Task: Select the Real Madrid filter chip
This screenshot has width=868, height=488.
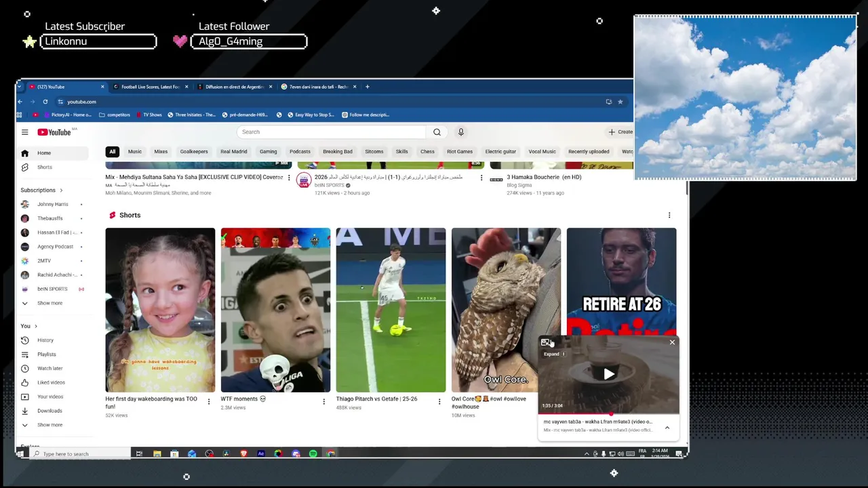Action: tap(234, 152)
